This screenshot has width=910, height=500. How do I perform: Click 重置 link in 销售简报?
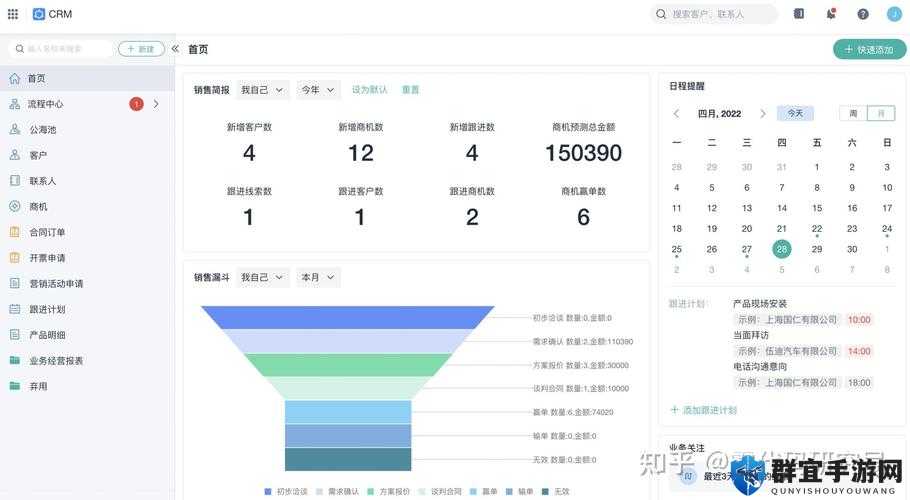coord(410,90)
